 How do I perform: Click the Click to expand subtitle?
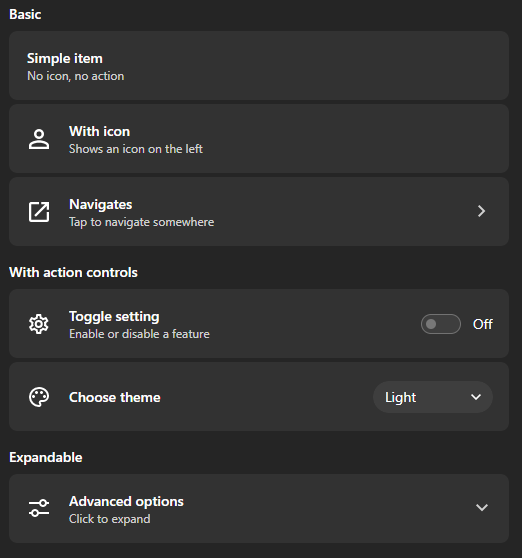(x=110, y=519)
